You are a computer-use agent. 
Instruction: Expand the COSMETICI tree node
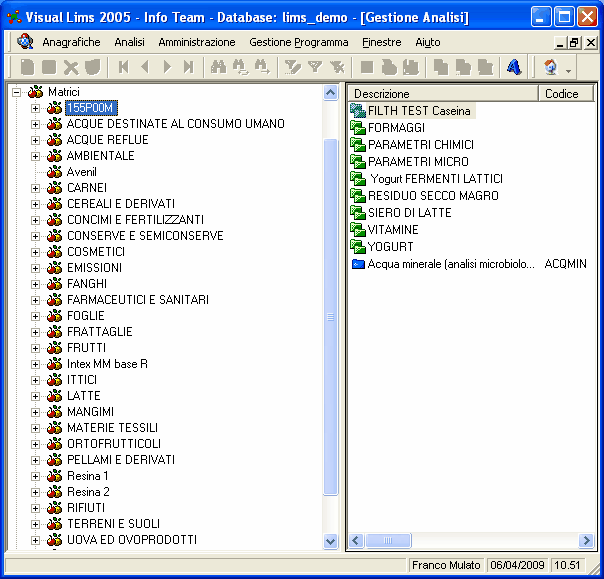point(35,252)
